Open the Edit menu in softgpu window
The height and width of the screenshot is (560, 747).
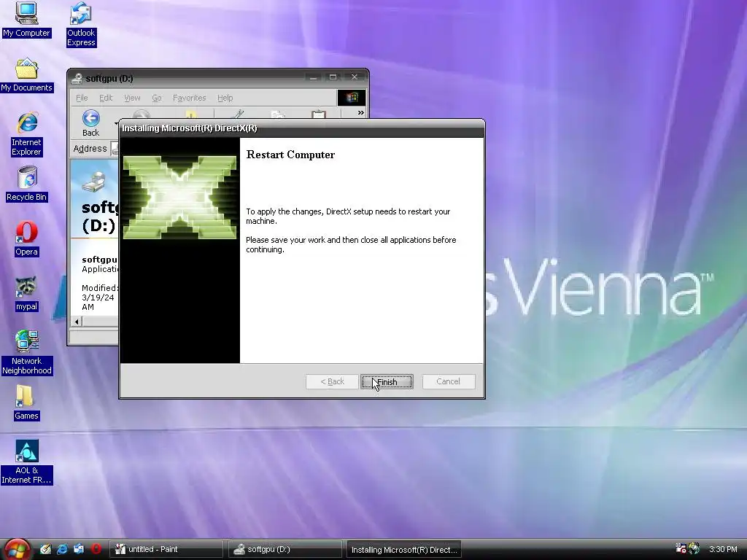(x=106, y=98)
